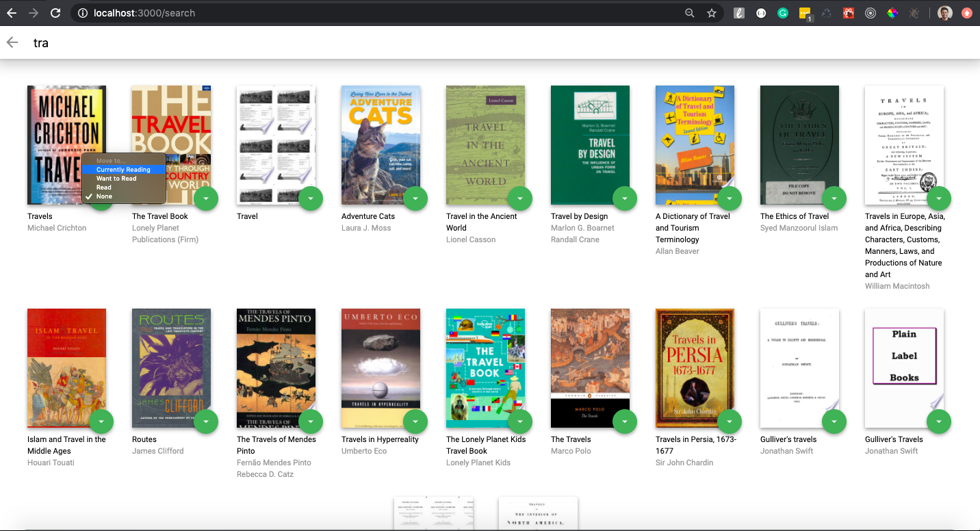980x531 pixels.
Task: Choose Read shelf option
Action: click(123, 187)
